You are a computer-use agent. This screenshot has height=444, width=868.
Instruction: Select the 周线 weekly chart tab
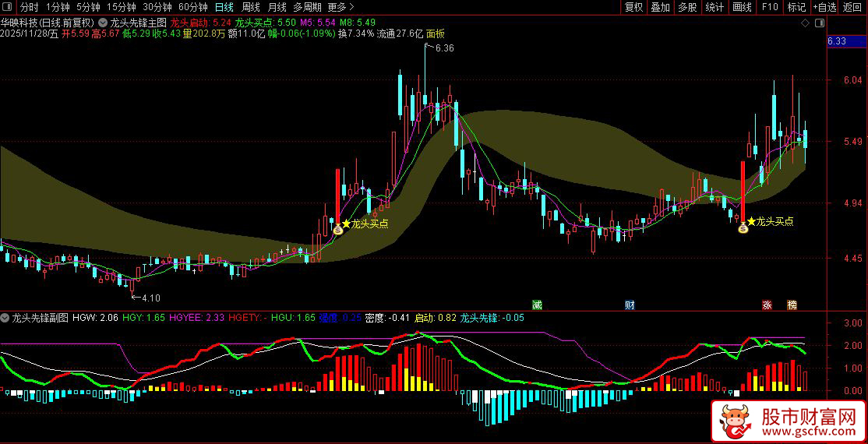(x=251, y=7)
